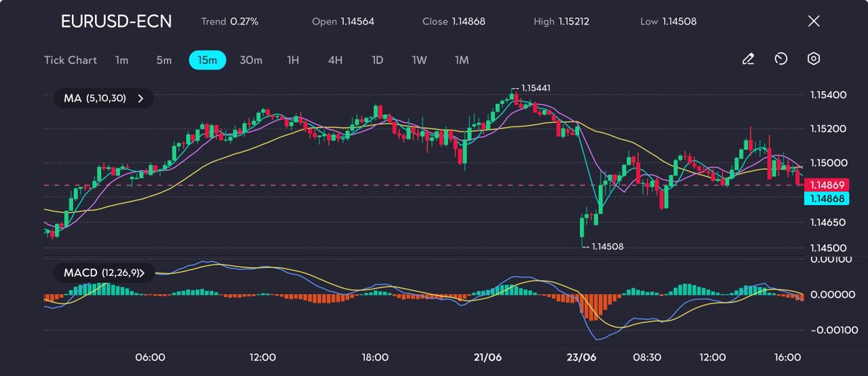Click the active 15m timeframe button
Image resolution: width=868 pixels, height=376 pixels.
tap(207, 60)
